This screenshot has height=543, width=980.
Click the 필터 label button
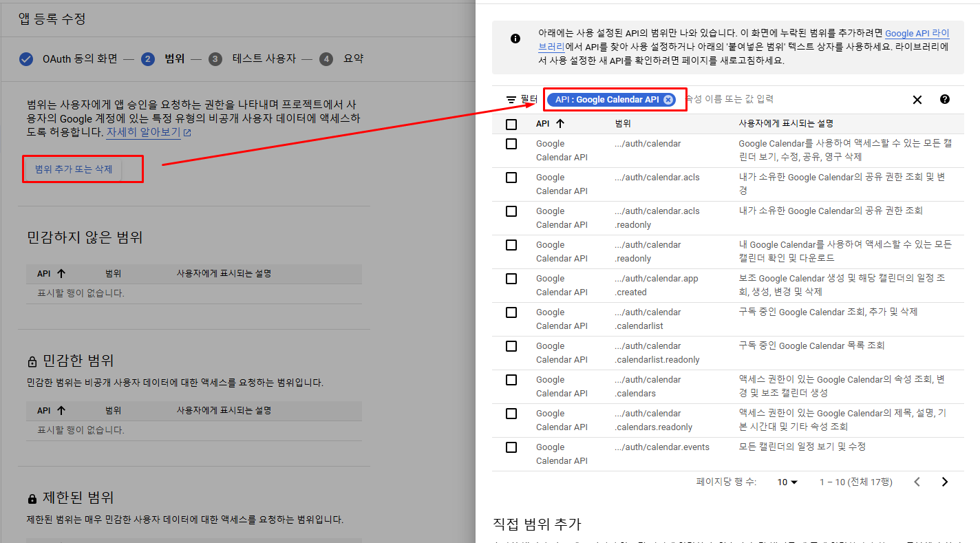click(x=529, y=100)
